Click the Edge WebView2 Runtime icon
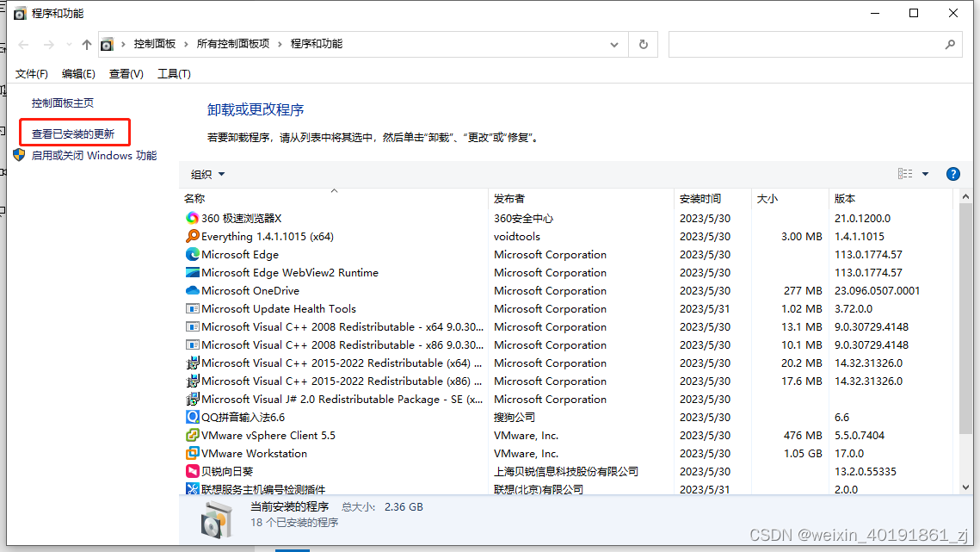Screen dimensions: 980x552 193,272
